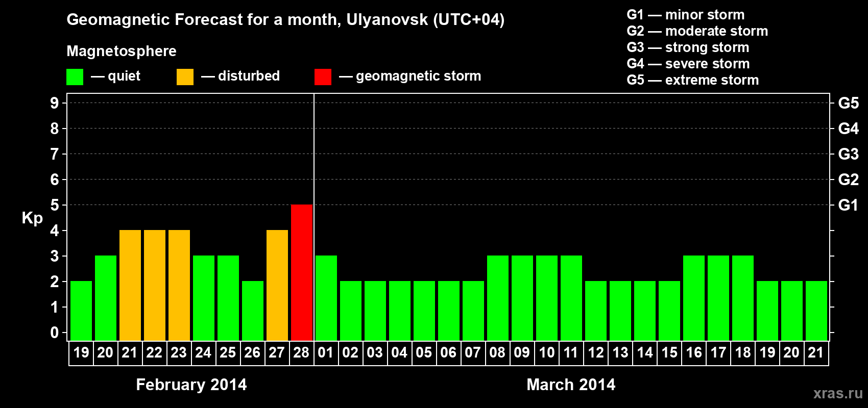Click the orange disturbed legend swatch
The width and height of the screenshot is (868, 408).
click(185, 77)
